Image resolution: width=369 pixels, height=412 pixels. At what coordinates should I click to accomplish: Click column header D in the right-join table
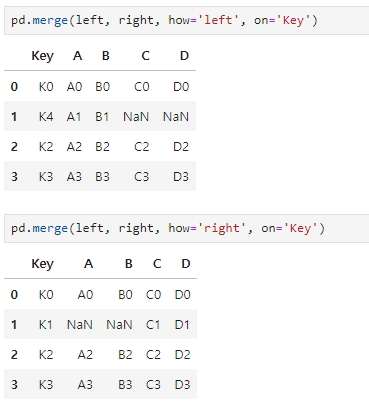click(186, 264)
